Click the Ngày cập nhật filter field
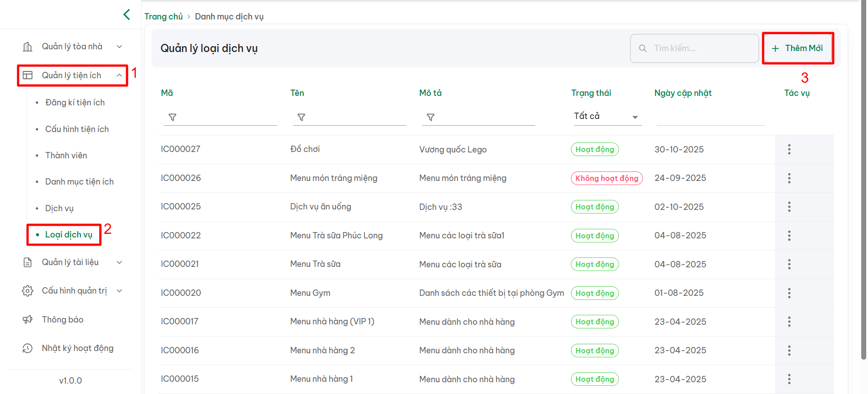The image size is (868, 394). [710, 118]
